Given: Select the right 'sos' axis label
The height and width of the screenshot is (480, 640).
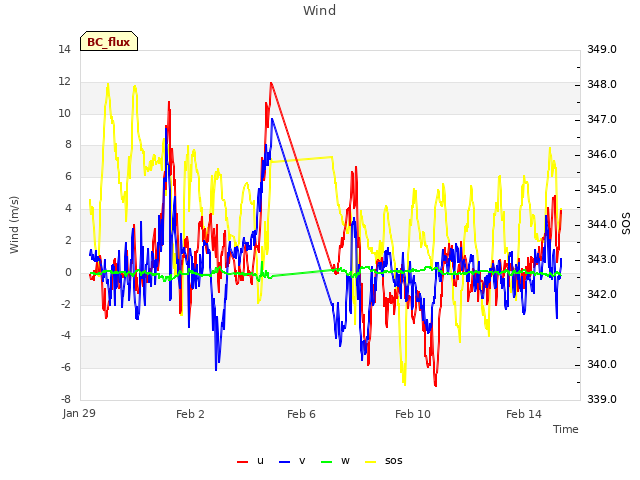Looking at the screenshot, I should 626,224.
